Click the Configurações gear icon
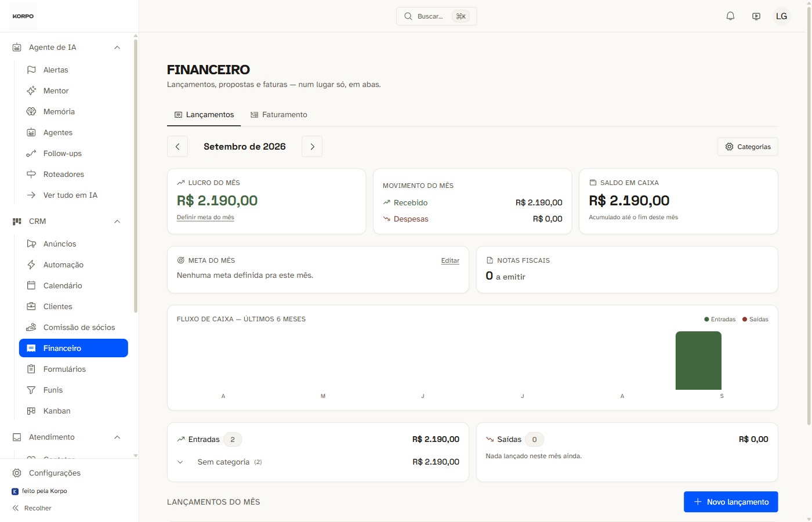The image size is (812, 522). click(x=17, y=473)
